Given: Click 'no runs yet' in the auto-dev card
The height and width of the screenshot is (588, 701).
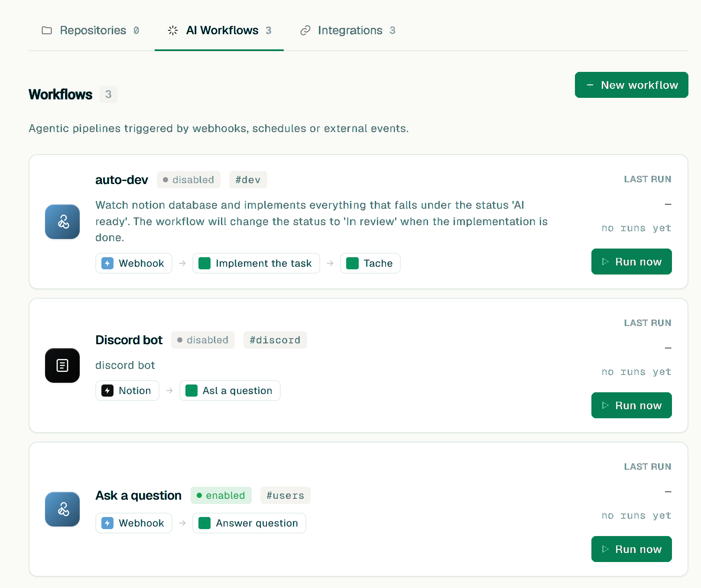Looking at the screenshot, I should pos(636,228).
